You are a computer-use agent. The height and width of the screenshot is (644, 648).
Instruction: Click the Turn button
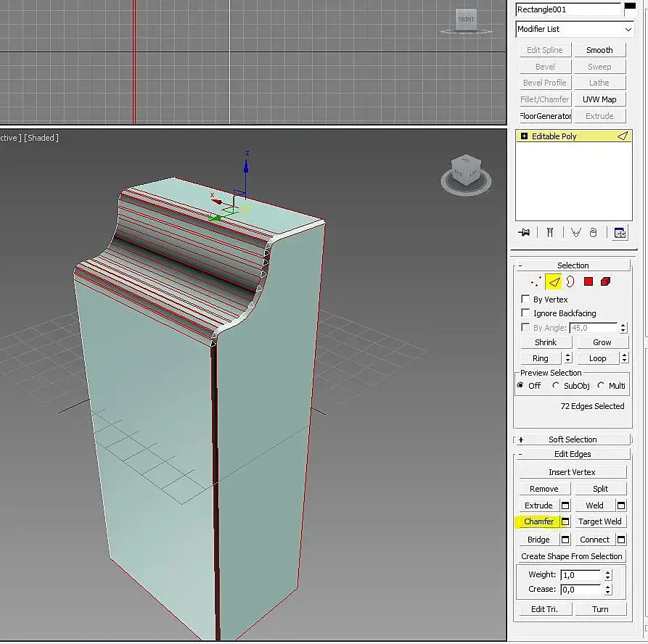click(x=600, y=609)
